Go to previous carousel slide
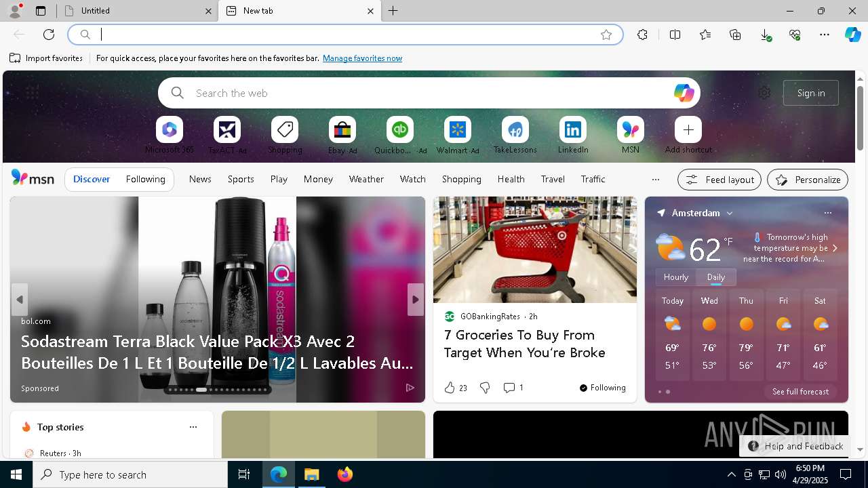The image size is (868, 488). click(x=20, y=300)
